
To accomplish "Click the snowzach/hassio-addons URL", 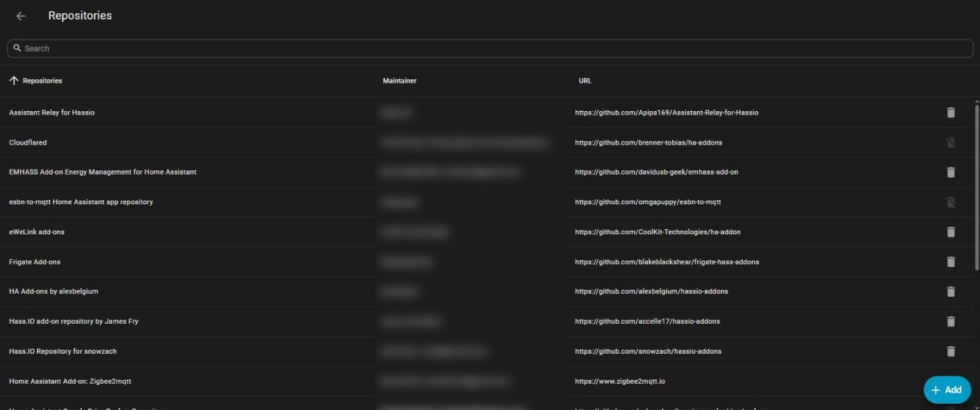I will point(648,352).
